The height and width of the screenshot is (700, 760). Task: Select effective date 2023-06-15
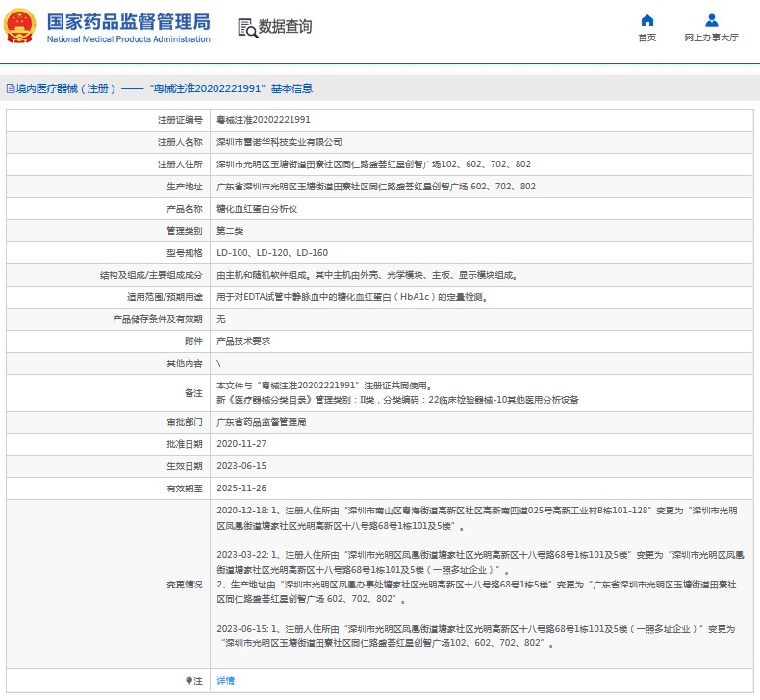pyautogui.click(x=241, y=466)
